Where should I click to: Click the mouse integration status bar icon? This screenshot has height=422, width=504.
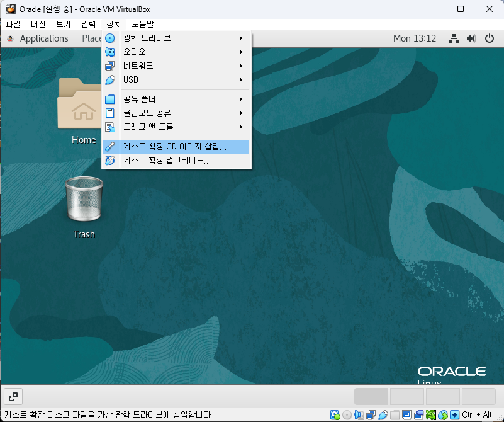coord(442,415)
